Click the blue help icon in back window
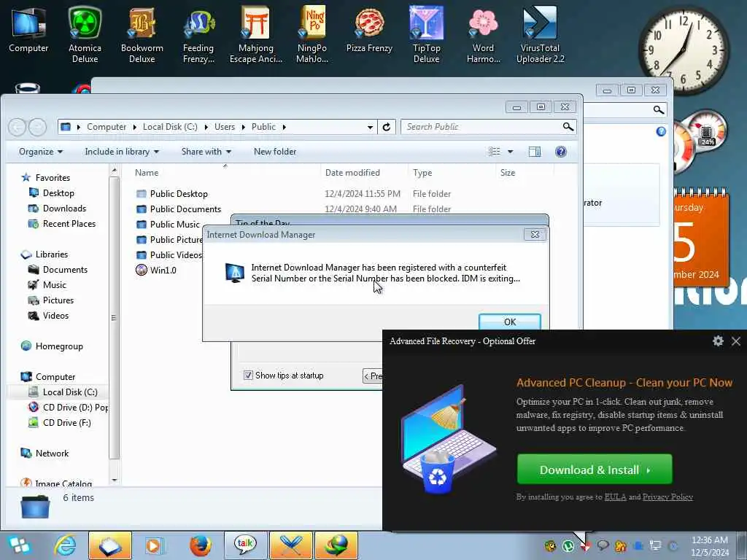 pyautogui.click(x=661, y=131)
